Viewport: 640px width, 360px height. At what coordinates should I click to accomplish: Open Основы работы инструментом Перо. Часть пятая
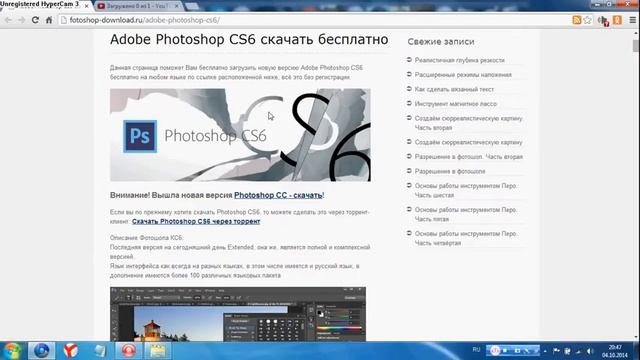(x=466, y=214)
